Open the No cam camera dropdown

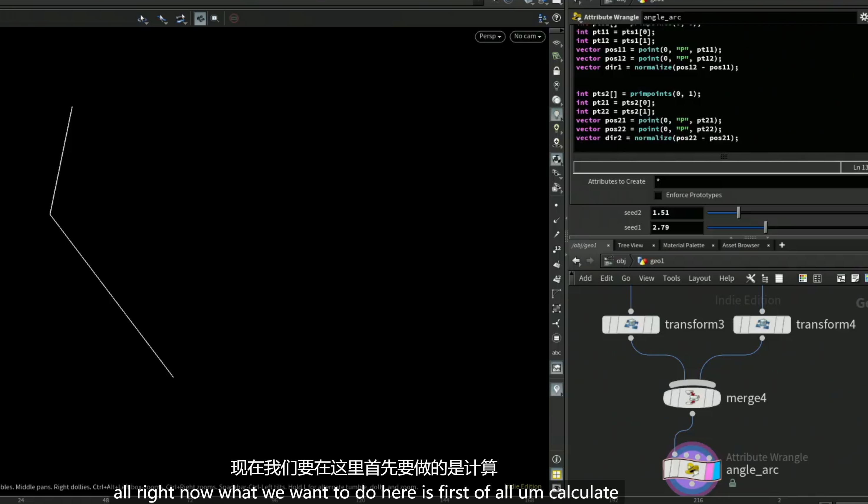click(527, 36)
